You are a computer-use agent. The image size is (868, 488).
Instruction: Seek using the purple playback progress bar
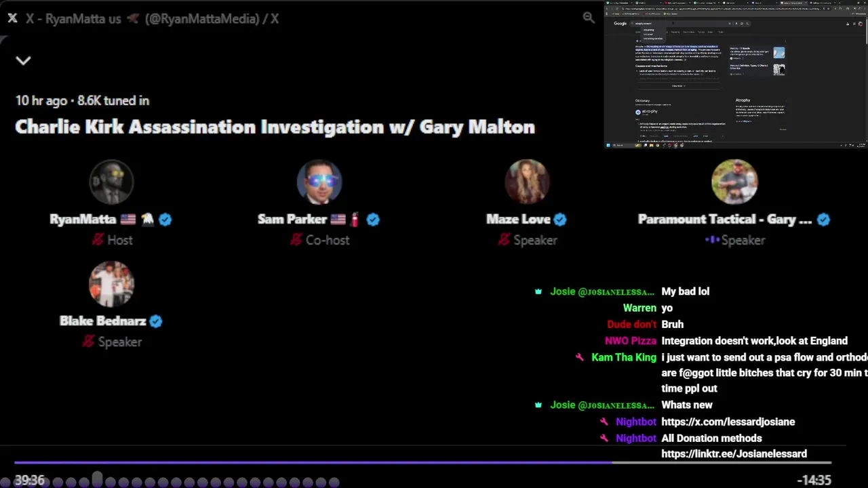click(423, 464)
